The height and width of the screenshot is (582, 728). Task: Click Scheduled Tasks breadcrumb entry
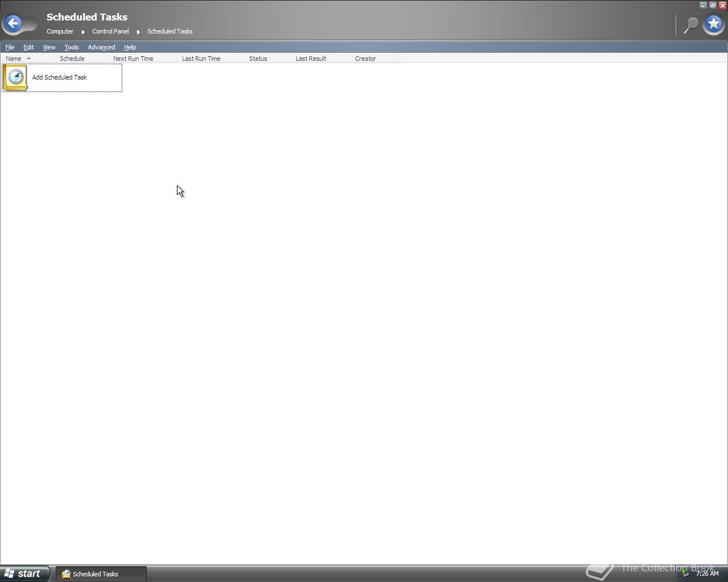coord(169,31)
